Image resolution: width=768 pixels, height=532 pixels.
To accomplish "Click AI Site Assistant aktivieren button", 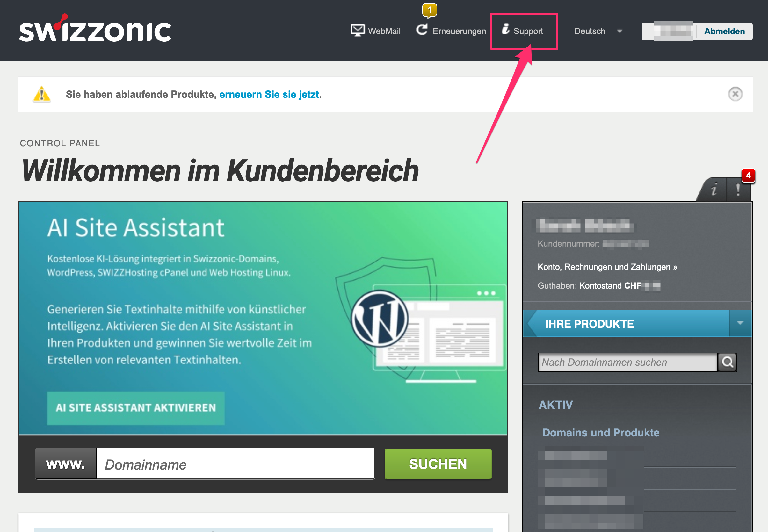I will coord(136,408).
